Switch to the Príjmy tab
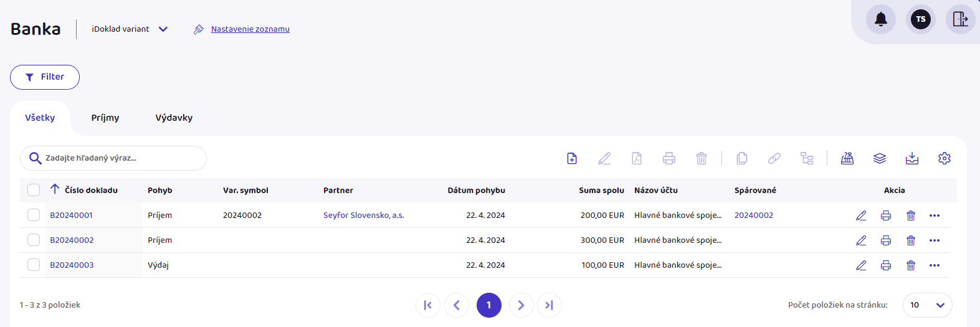980x327 pixels. pos(105,118)
